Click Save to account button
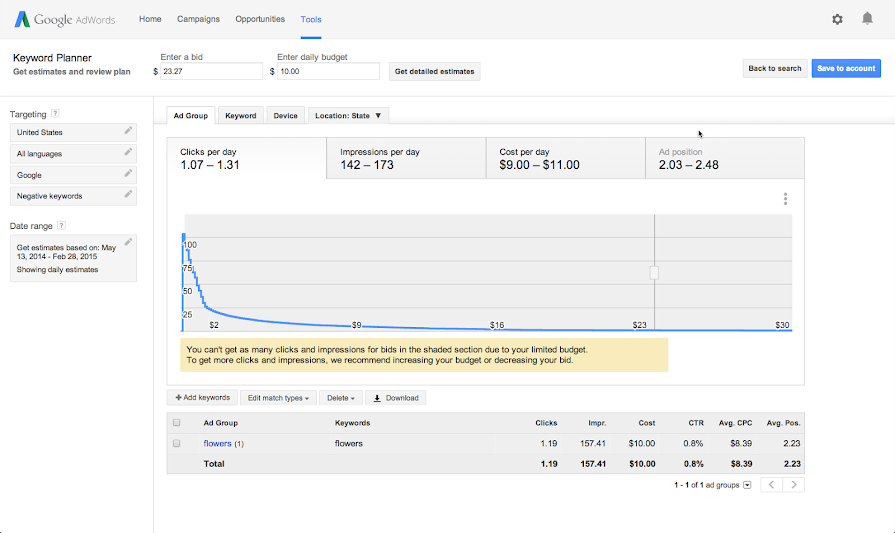This screenshot has width=895, height=533. pyautogui.click(x=846, y=68)
